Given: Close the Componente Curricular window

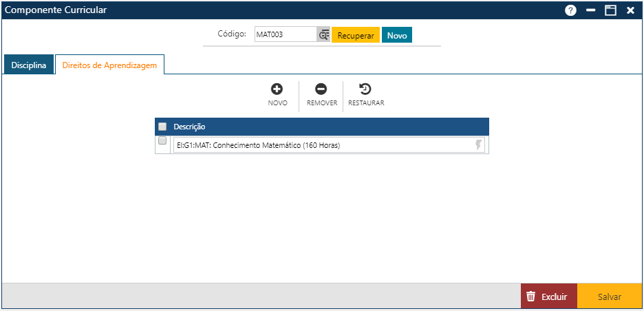Looking at the screenshot, I should 630,10.
